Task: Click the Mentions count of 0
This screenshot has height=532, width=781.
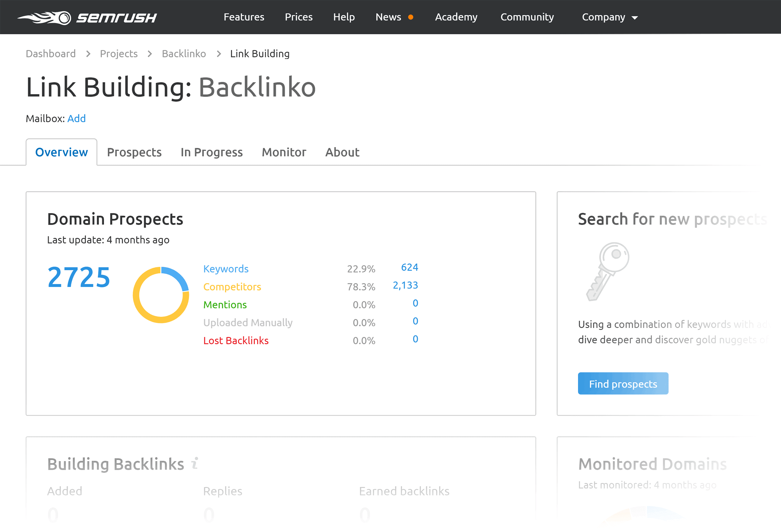Action: 415,303
